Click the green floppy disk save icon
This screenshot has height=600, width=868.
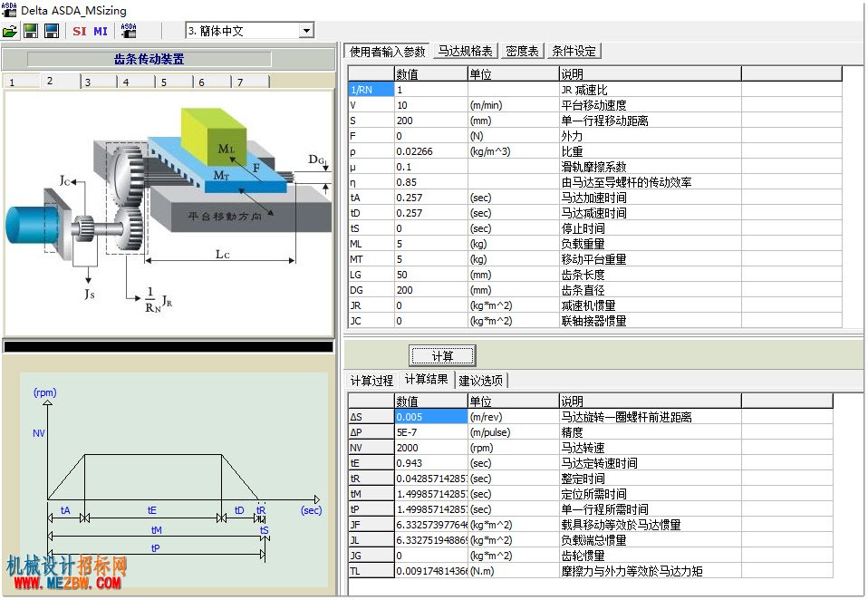(31, 31)
